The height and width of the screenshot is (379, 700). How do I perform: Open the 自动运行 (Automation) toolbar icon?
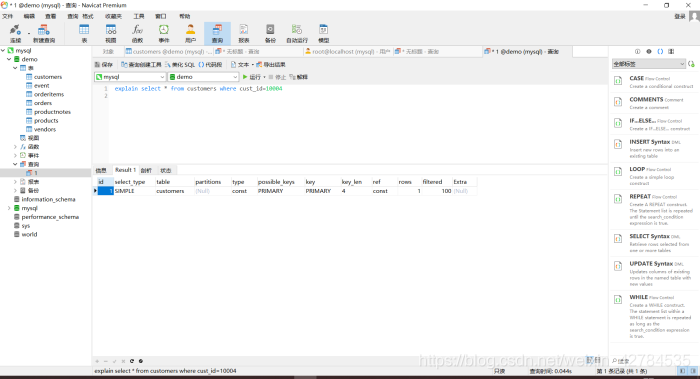point(297,33)
